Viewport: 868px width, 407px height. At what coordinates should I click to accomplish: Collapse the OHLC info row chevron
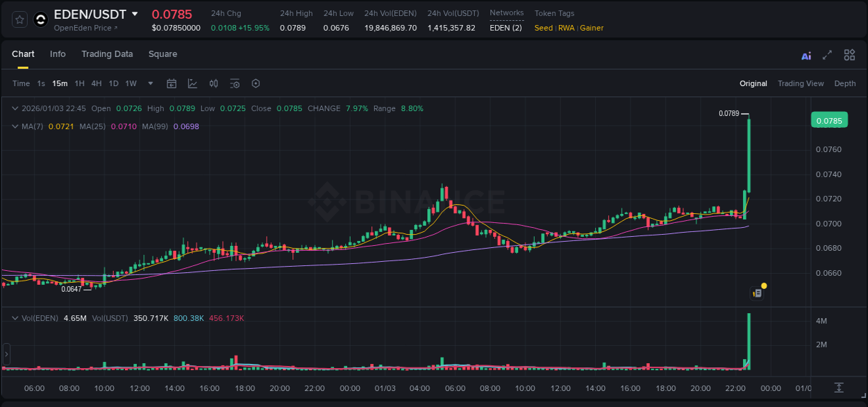tap(15, 108)
